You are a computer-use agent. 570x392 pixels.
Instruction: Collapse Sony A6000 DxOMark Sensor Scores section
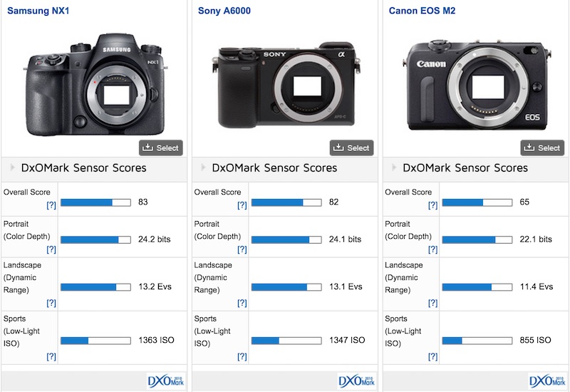(204, 167)
